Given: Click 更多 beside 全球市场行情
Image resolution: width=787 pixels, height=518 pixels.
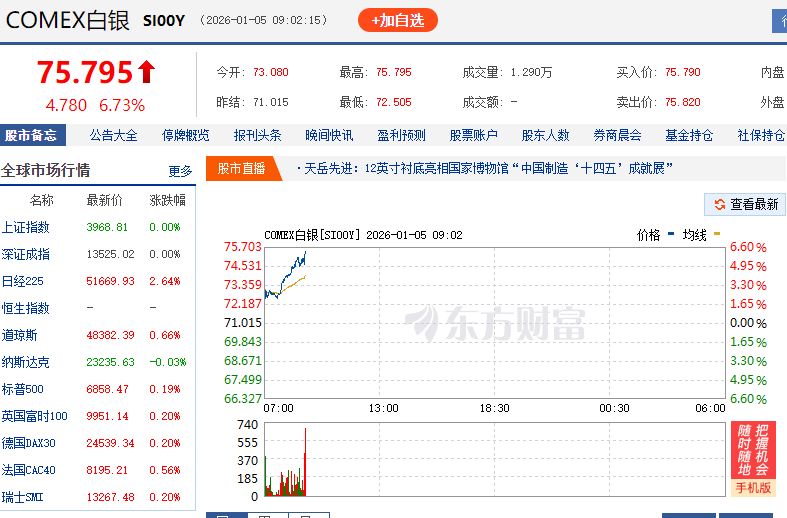Looking at the screenshot, I should coord(180,171).
